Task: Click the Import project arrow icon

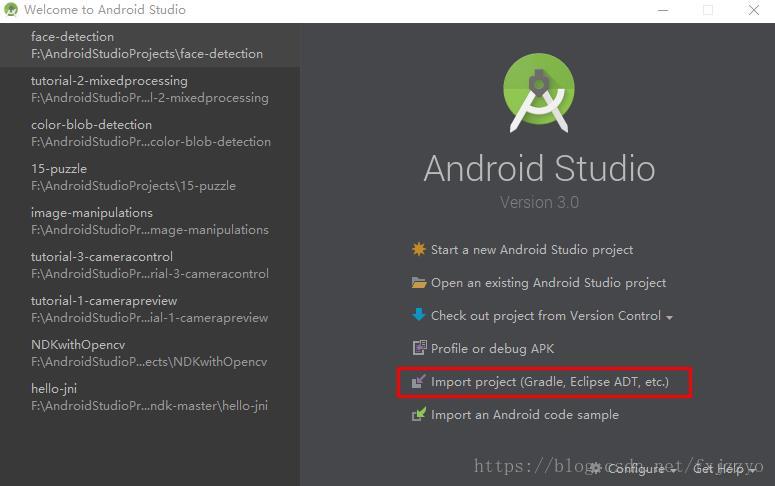Action: tap(419, 381)
